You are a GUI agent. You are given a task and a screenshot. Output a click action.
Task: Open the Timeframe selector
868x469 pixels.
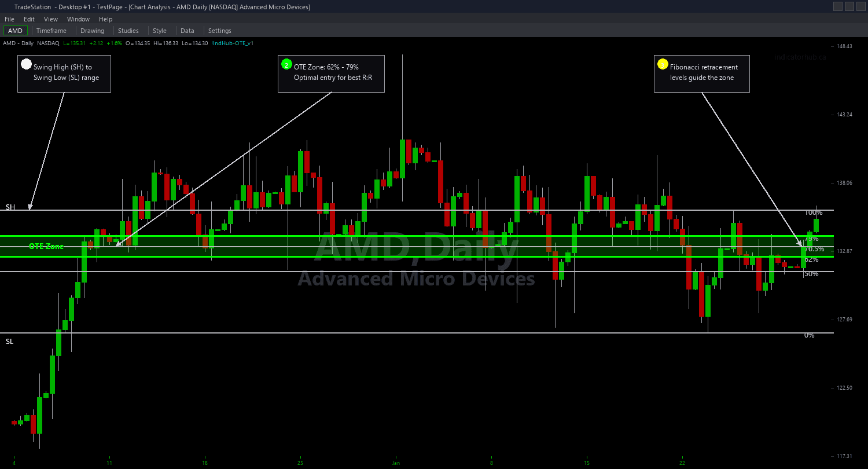(x=52, y=31)
